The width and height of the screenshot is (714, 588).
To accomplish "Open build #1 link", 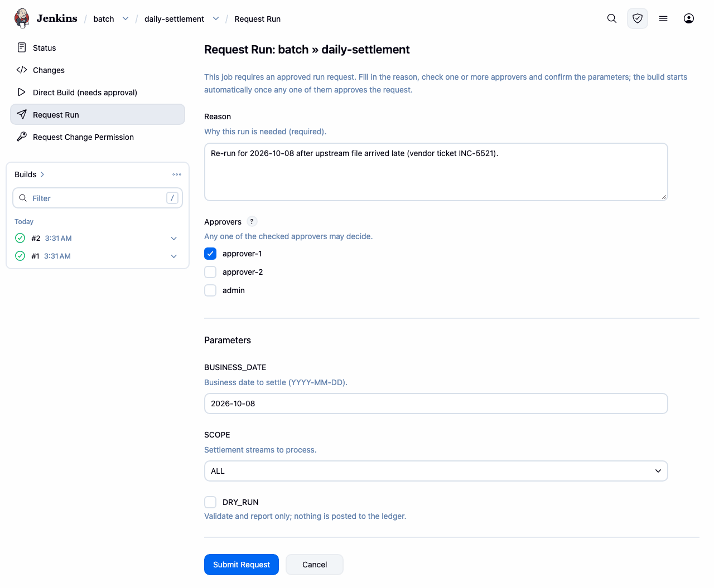I will pos(35,256).
